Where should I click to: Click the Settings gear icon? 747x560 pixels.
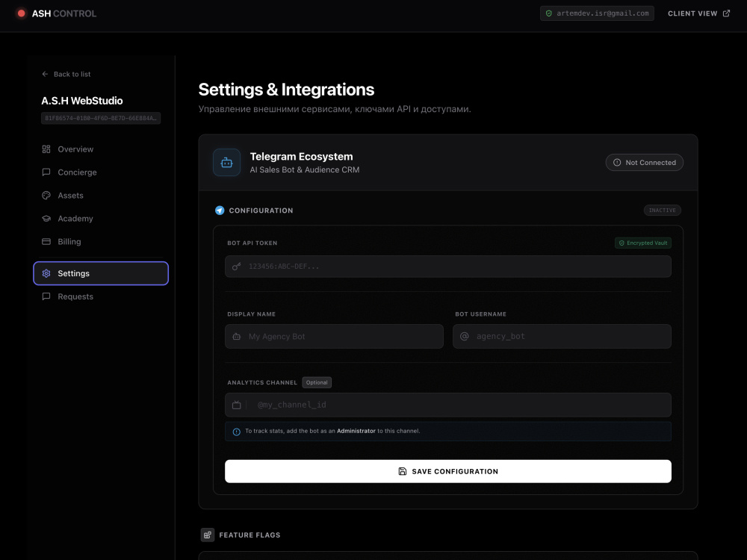click(x=46, y=273)
